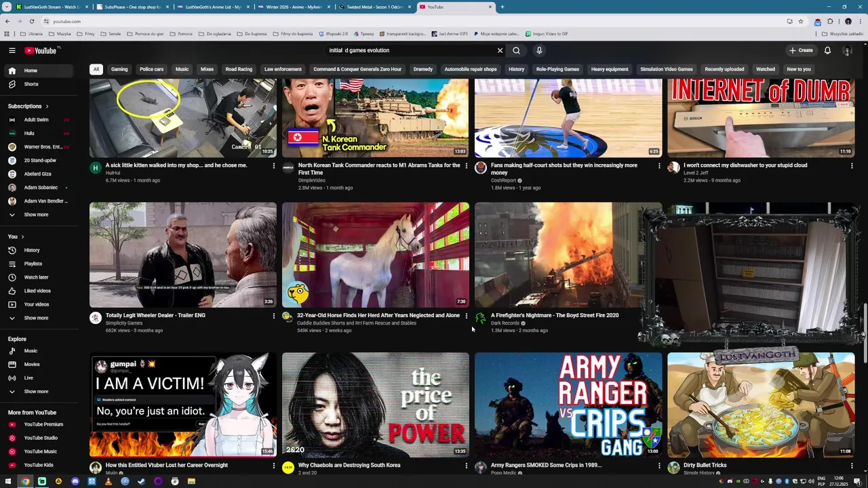Click Chrome icon in the taskbar

[x=25, y=481]
